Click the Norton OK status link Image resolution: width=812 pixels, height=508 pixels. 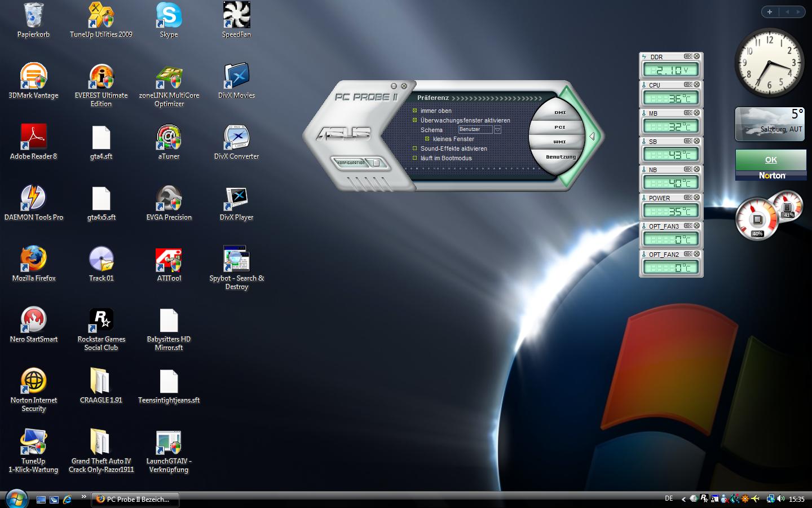(771, 160)
